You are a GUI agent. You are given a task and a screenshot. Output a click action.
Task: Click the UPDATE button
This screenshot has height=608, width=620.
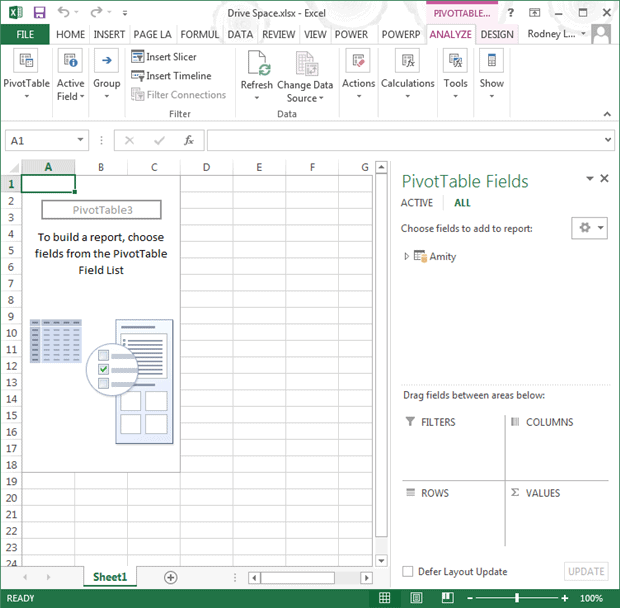click(586, 572)
